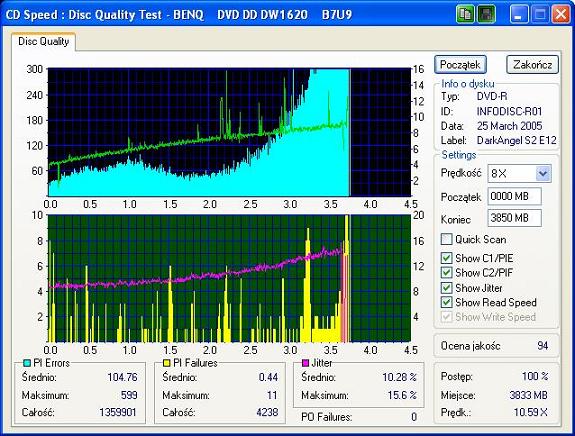Viewport: 575px width, 436px height.
Task: Click the magenta Jitter color swatch
Action: click(x=305, y=363)
